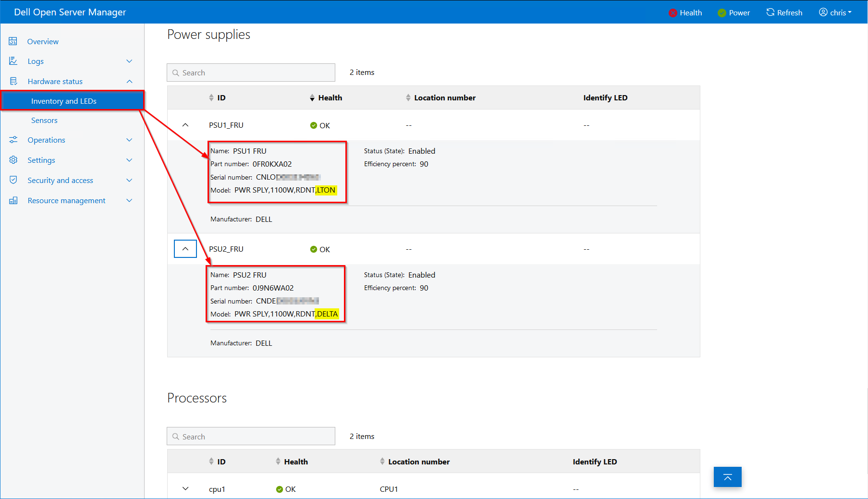The height and width of the screenshot is (499, 868).
Task: Select the Operations icon
Action: click(x=13, y=140)
